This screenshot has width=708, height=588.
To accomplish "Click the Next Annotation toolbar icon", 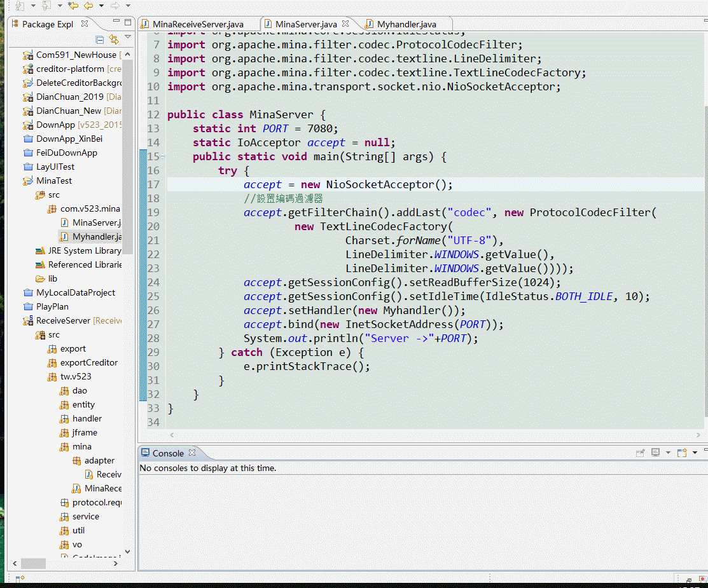I will [20, 6].
